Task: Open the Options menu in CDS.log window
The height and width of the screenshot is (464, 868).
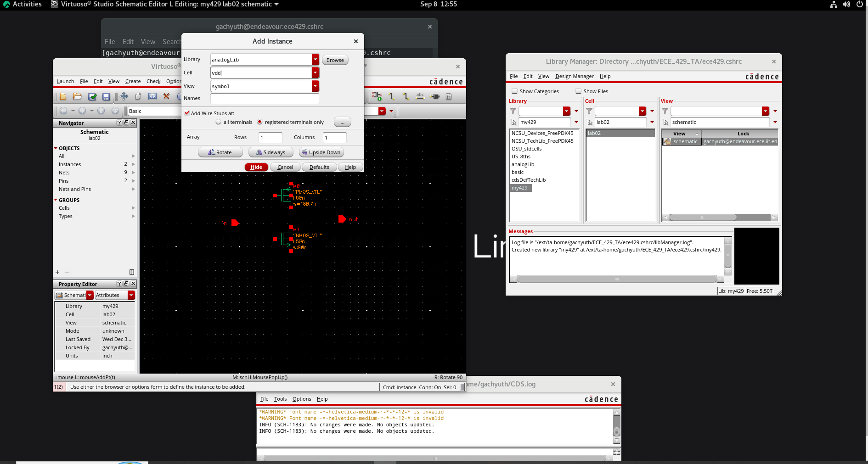Action: point(302,399)
